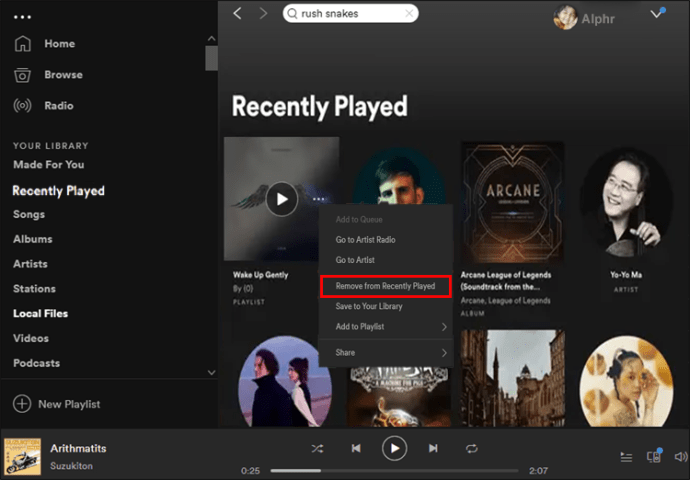Click the Yo-Yo Ma artist name
690x480 pixels.
coord(626,275)
